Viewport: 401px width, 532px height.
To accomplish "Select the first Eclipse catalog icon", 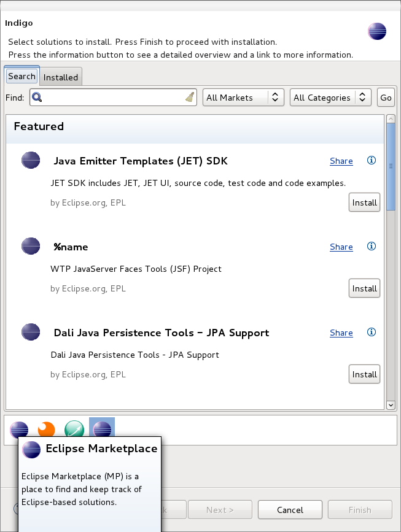I will click(x=19, y=430).
